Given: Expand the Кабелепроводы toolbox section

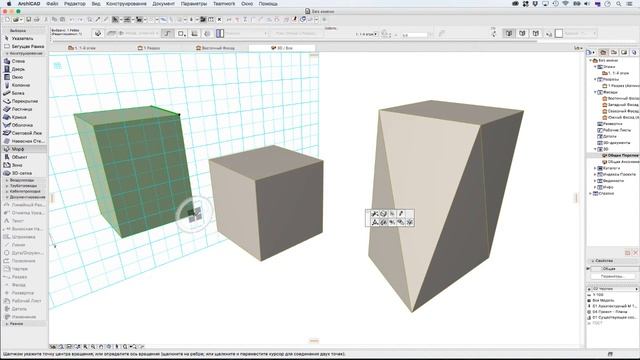Looking at the screenshot, I should click(x=24, y=191).
